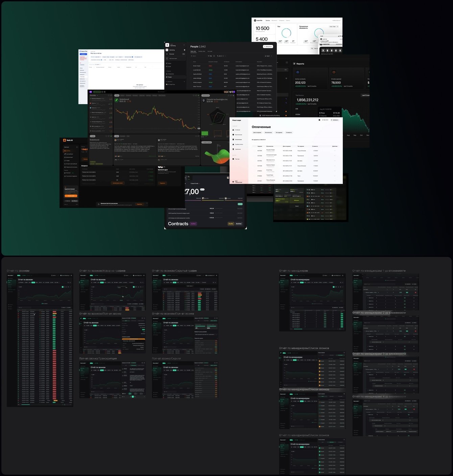The width and height of the screenshot is (453, 476).
Task: Select the Поп-ап звонка/Скролл frame
Action: pos(185,380)
